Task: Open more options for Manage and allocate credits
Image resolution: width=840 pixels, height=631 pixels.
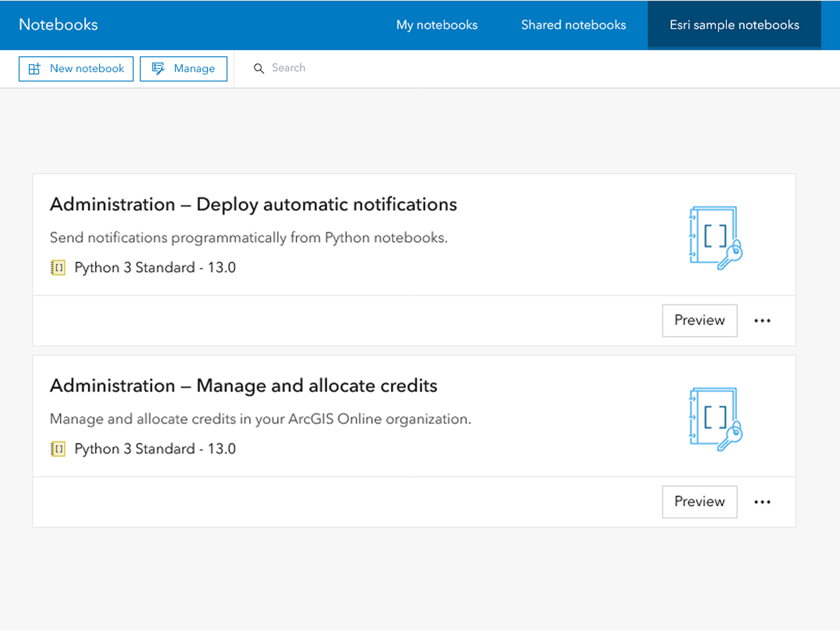Action: tap(762, 502)
